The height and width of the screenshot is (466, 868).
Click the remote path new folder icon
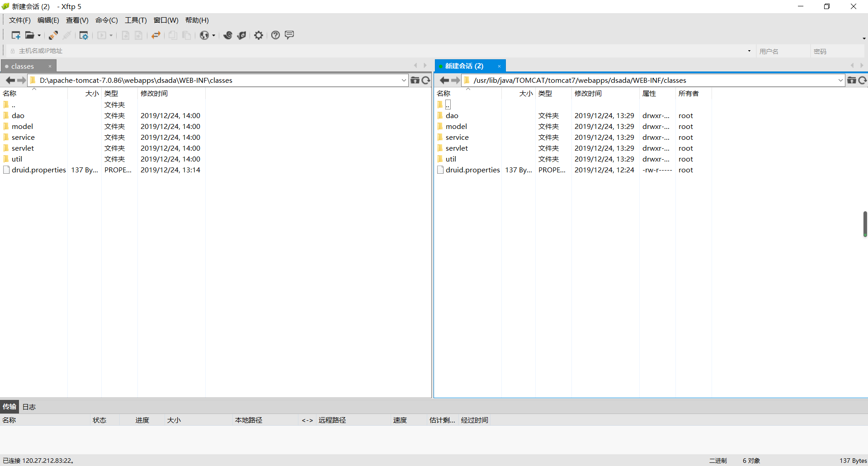pyautogui.click(x=851, y=81)
